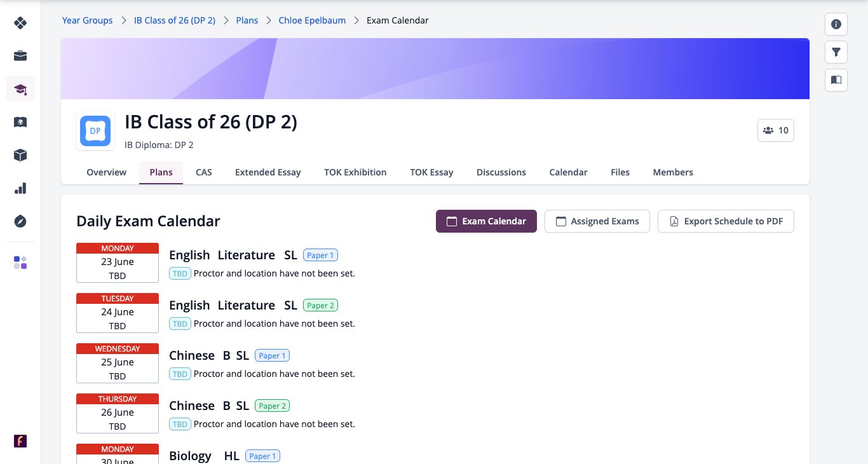Screen dimensions: 868x464
Task: Go to the TOK Exhibition tab
Action: 355,172
